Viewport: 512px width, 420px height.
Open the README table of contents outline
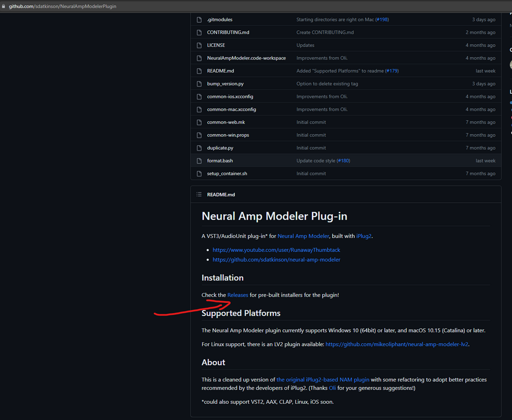click(199, 194)
